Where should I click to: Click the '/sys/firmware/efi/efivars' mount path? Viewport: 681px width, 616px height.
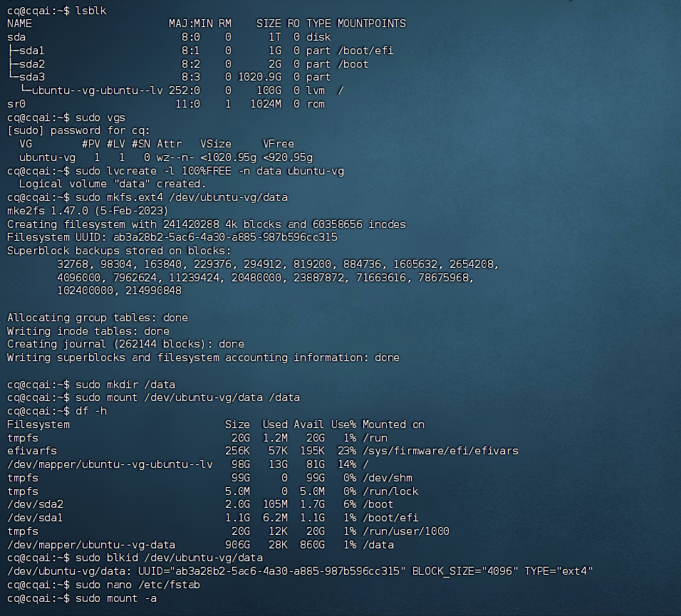(x=440, y=451)
